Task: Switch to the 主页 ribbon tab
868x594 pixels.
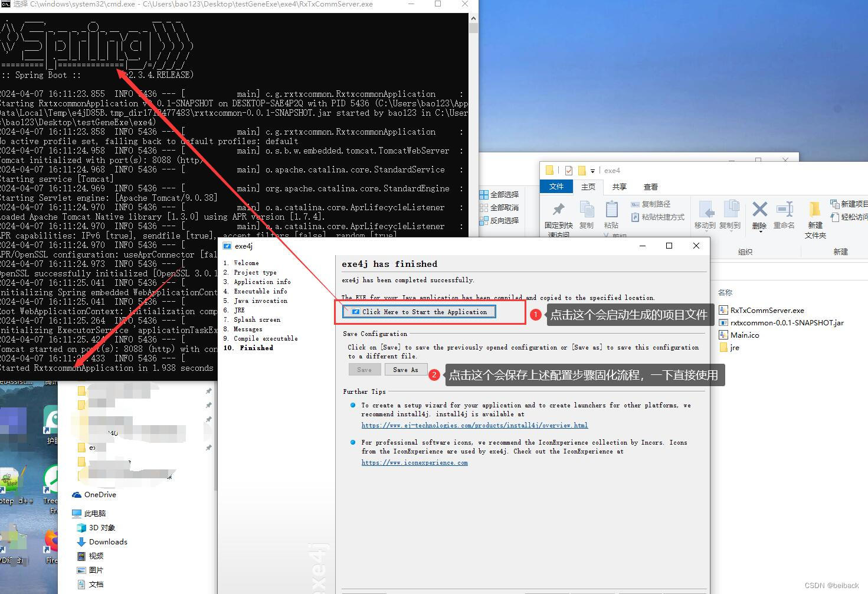Action: 588,187
